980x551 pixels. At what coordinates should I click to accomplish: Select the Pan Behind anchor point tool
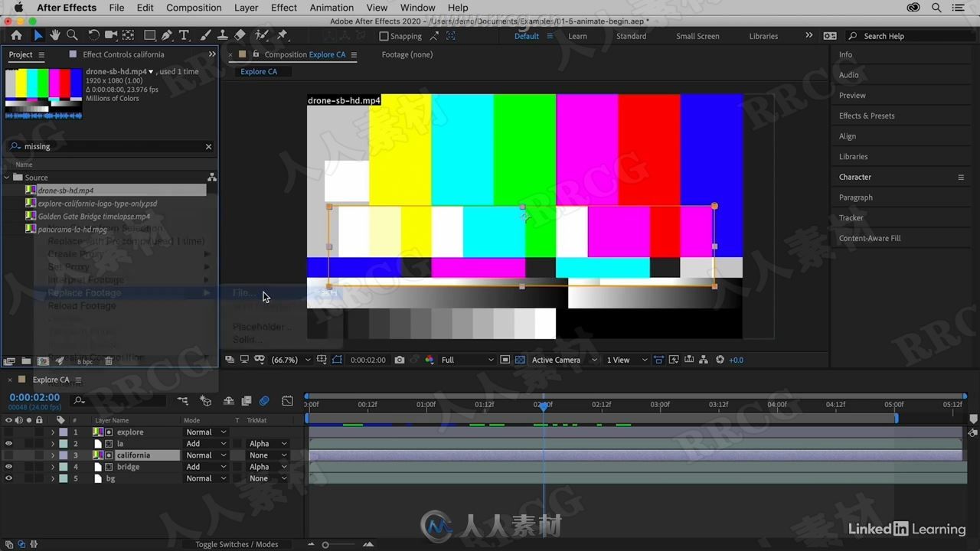coord(128,35)
